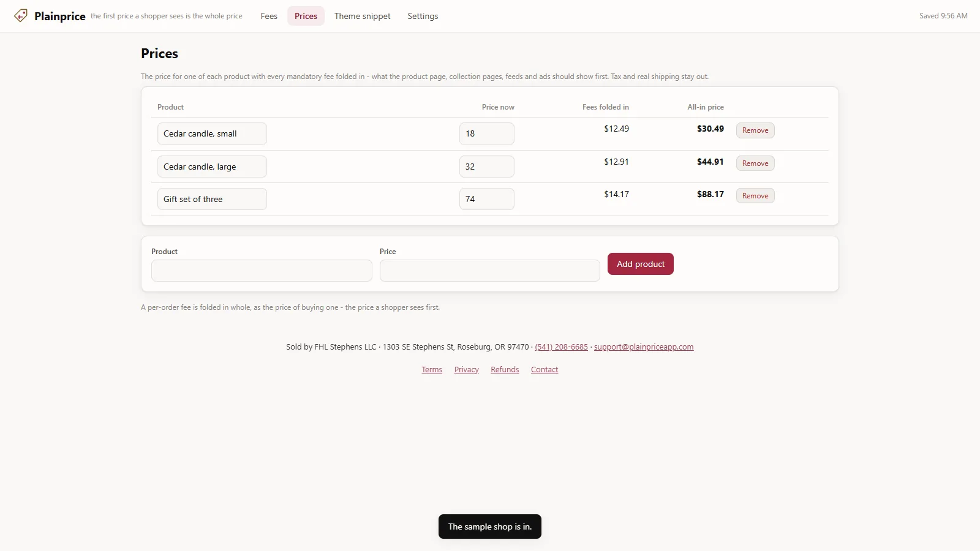Click the tagline about the first price

167,16
